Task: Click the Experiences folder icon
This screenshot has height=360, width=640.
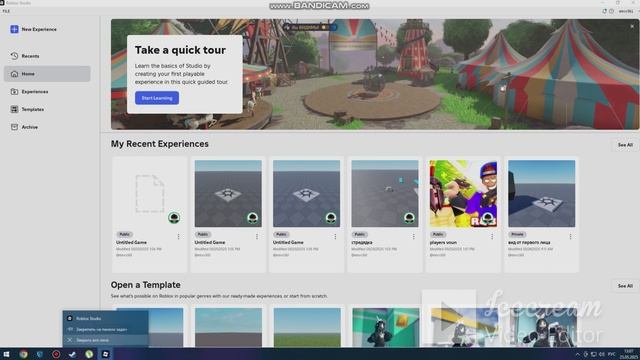Action: (14, 91)
